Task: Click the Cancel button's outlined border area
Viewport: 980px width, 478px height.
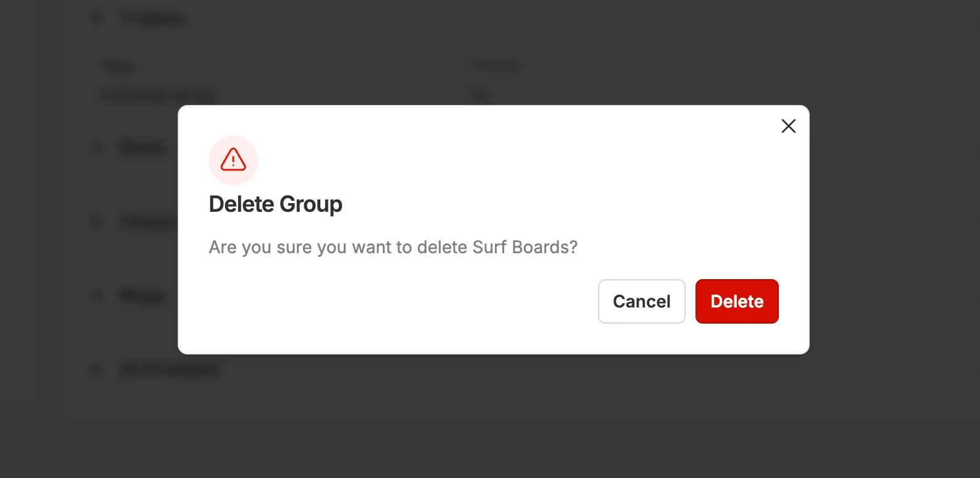Action: click(642, 301)
